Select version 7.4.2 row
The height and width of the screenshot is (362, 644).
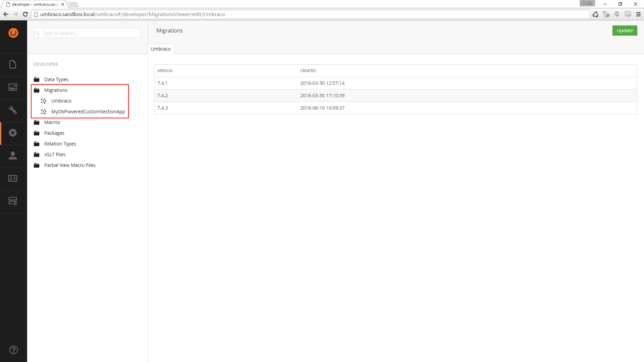pos(395,96)
